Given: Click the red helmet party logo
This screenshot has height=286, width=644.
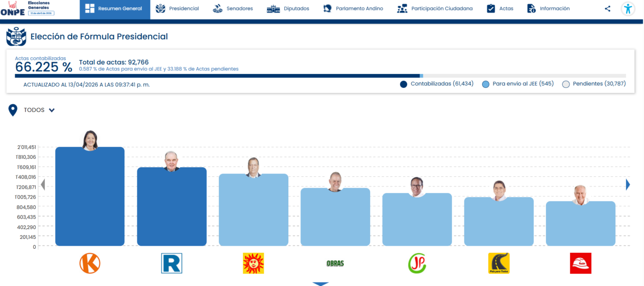Looking at the screenshot, I should coord(581,263).
